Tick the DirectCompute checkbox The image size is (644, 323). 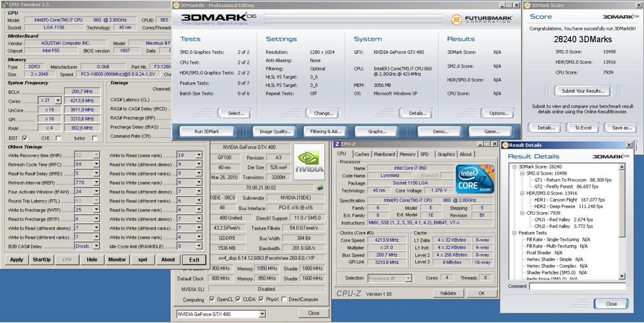pos(284,299)
